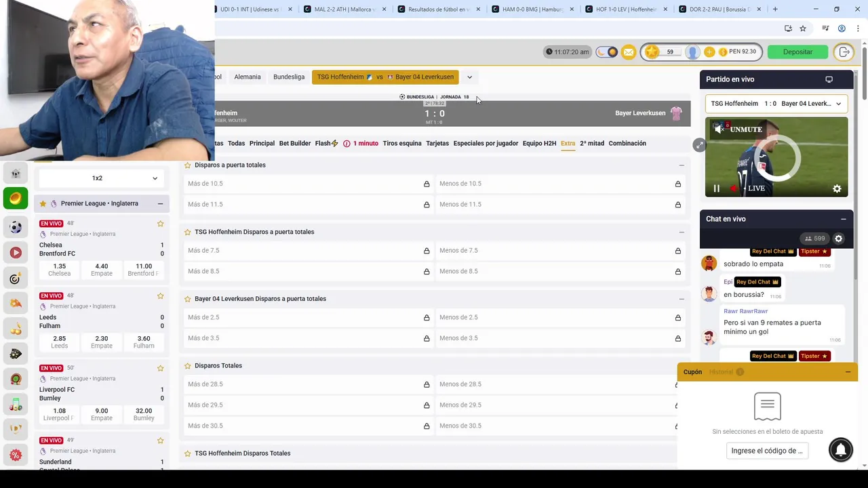Open the target sidebar icon

click(x=16, y=279)
